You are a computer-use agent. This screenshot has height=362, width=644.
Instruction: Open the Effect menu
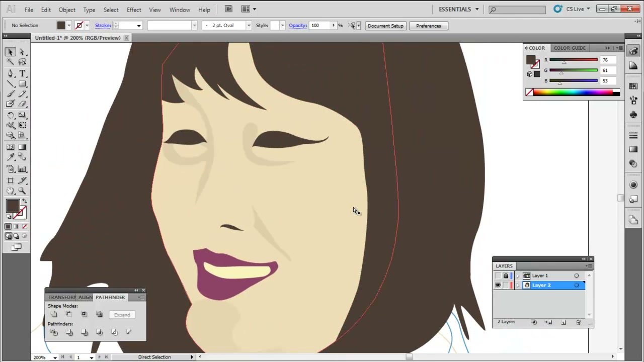click(x=134, y=10)
